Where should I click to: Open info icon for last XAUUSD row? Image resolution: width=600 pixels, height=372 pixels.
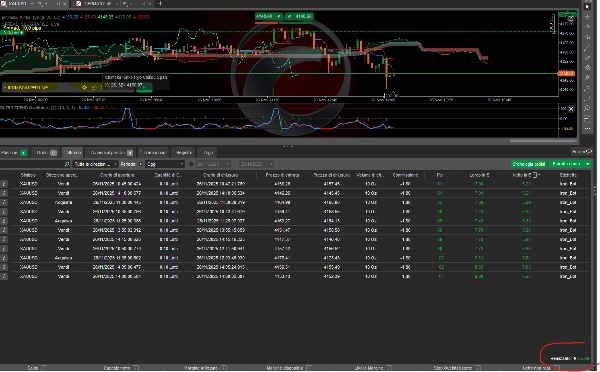point(4,276)
